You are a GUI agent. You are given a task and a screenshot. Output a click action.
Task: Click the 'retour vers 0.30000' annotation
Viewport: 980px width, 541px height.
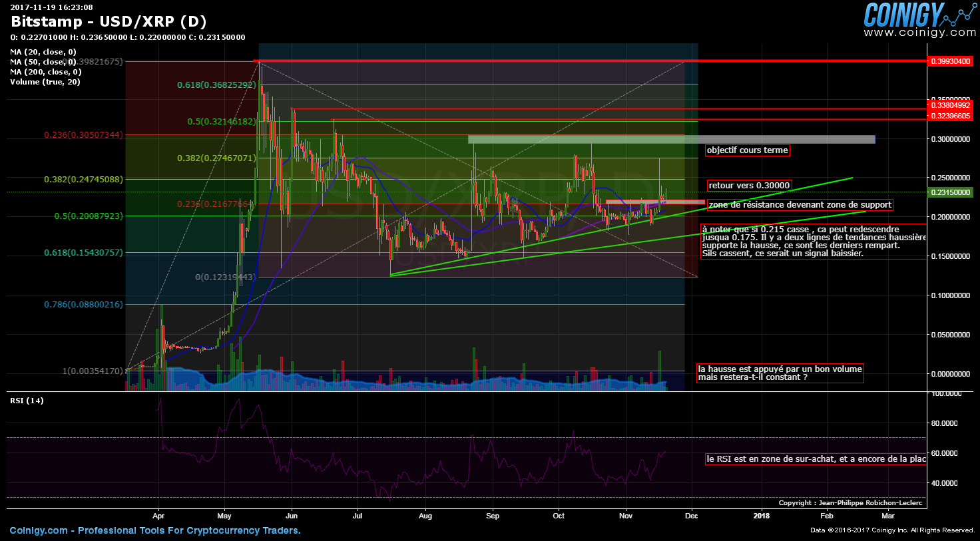coord(749,186)
